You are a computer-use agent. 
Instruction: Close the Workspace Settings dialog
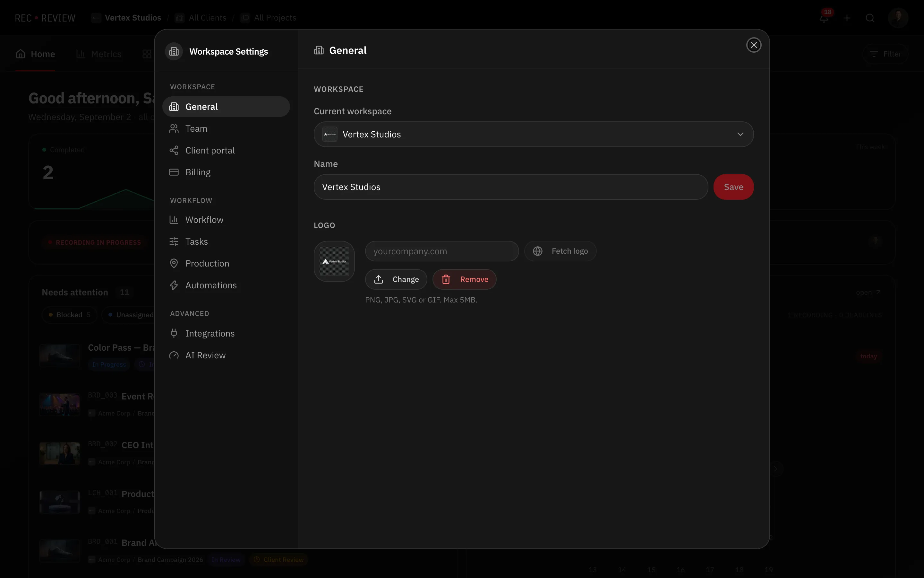754,45
